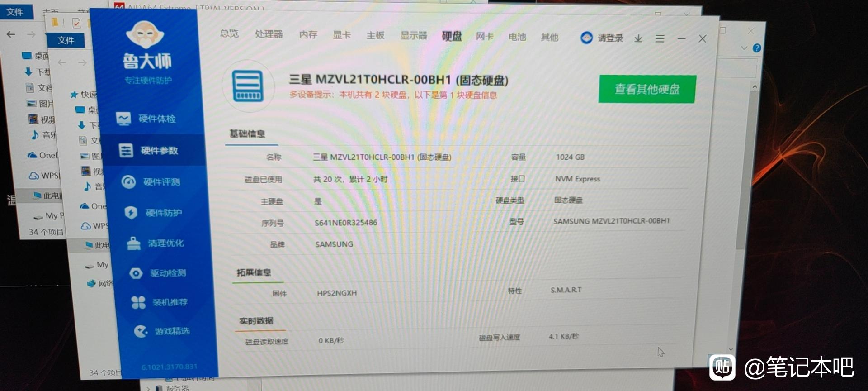868x391 pixels.
Task: Click firmware value HPS2NGXH
Action: click(x=337, y=293)
